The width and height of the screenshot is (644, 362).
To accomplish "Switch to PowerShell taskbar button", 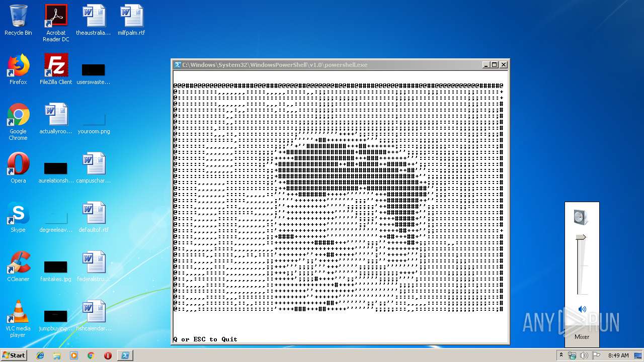I will (125, 355).
